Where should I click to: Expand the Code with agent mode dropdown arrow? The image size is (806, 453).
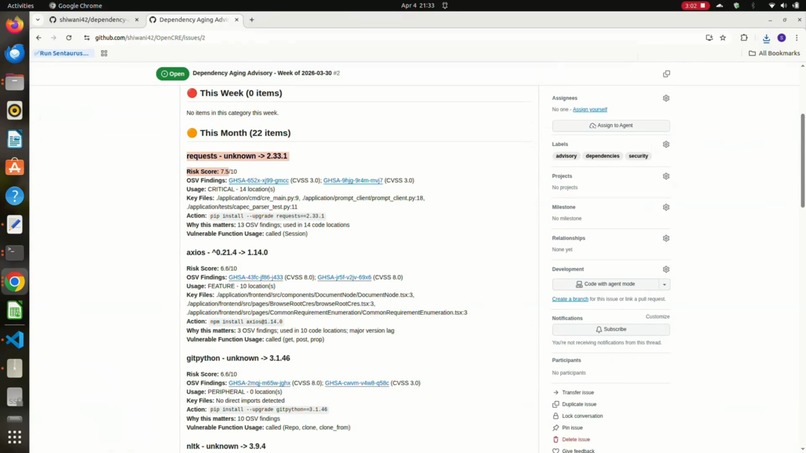click(x=664, y=284)
